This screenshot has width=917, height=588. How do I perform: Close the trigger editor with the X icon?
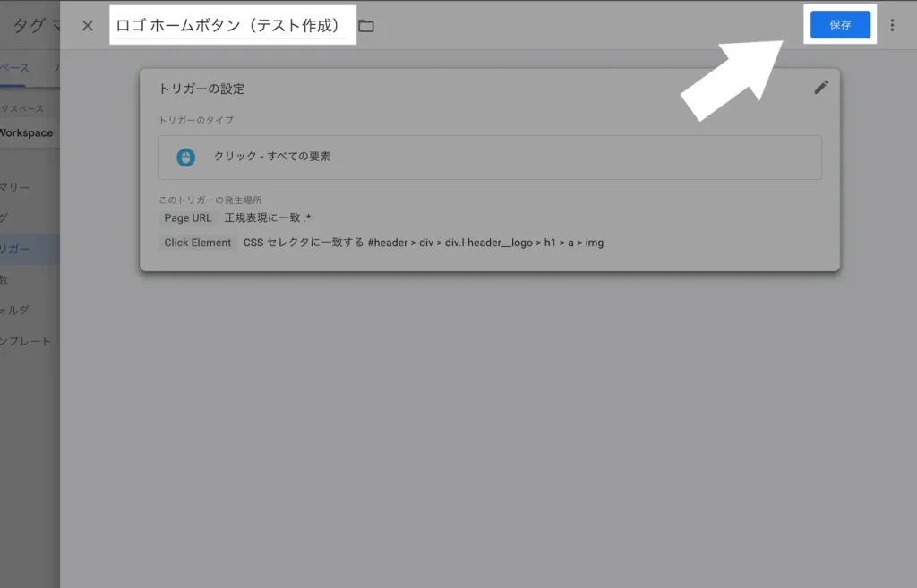pos(87,26)
